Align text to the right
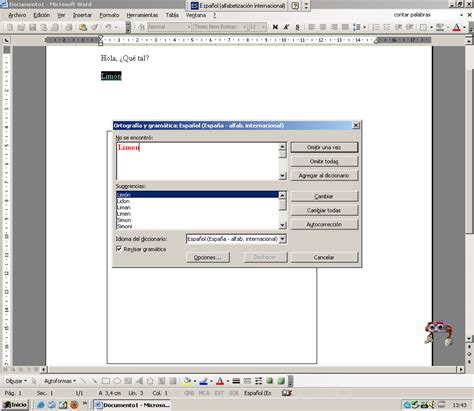The image size is (474, 411). (x=334, y=27)
